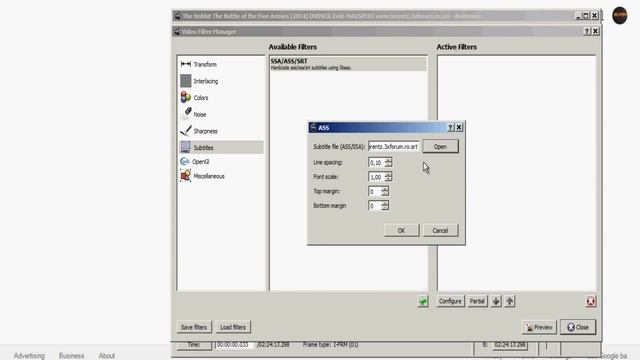This screenshot has width=640, height=360.
Task: Move active filter down with arrow button
Action: coord(496,301)
